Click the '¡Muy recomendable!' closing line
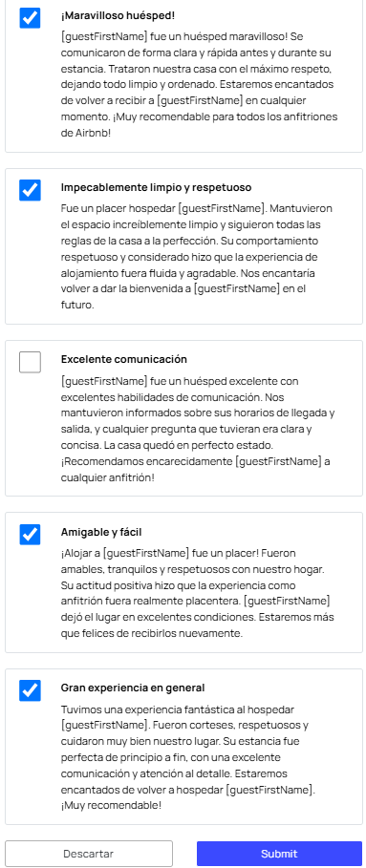 111,804
